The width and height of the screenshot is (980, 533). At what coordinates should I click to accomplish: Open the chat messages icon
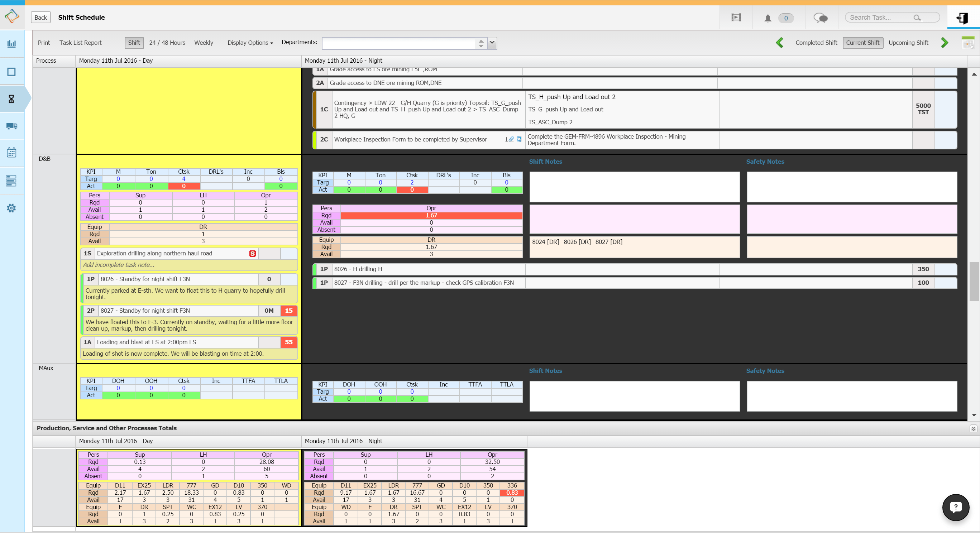point(820,18)
